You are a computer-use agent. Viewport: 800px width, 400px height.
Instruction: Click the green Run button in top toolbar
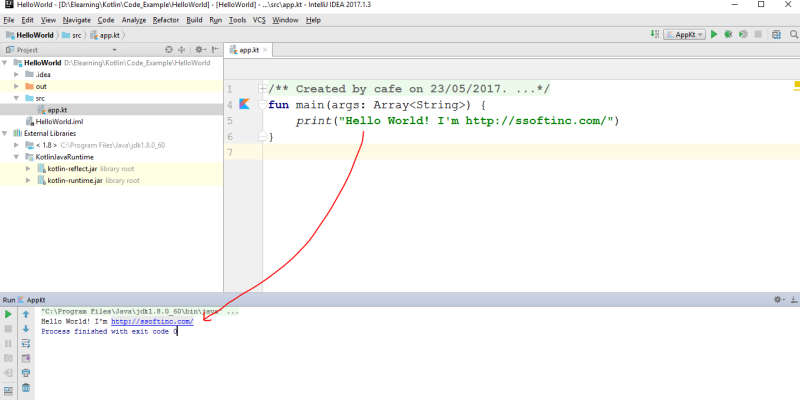click(x=714, y=34)
